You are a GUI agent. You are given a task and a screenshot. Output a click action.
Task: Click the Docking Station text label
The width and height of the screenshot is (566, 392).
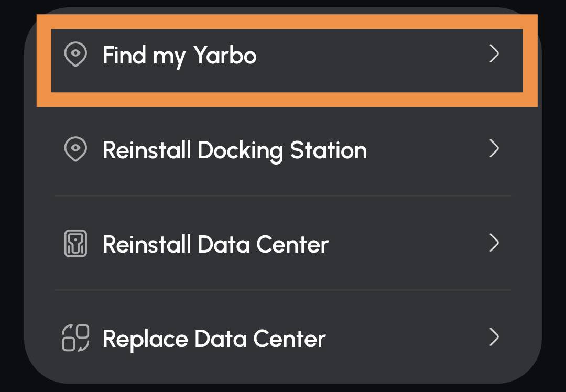[282, 150]
